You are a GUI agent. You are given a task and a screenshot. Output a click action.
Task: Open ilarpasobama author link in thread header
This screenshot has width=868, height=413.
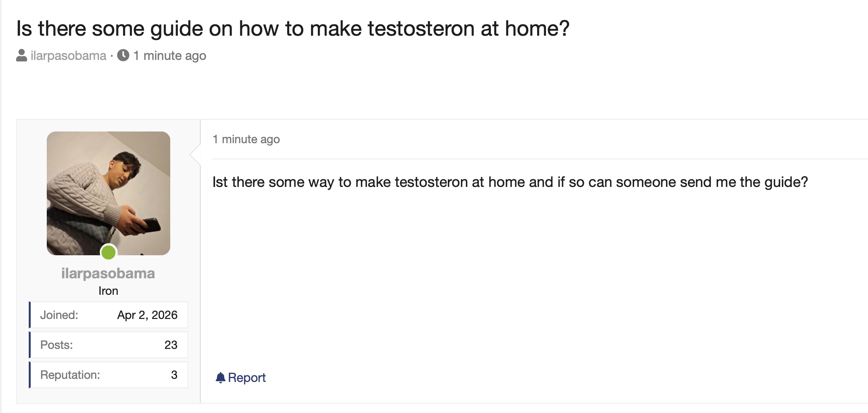point(68,56)
